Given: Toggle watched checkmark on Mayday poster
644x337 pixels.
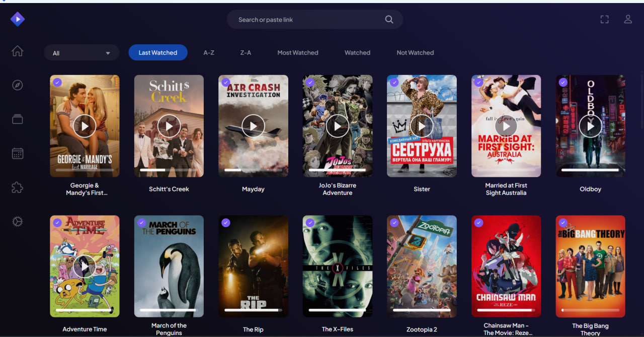Looking at the screenshot, I should [226, 82].
